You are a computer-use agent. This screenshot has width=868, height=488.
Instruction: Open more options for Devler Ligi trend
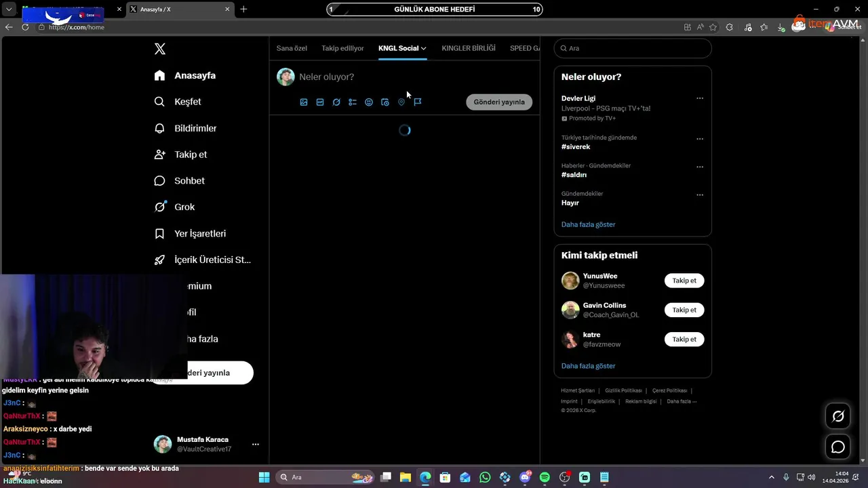[x=700, y=98]
